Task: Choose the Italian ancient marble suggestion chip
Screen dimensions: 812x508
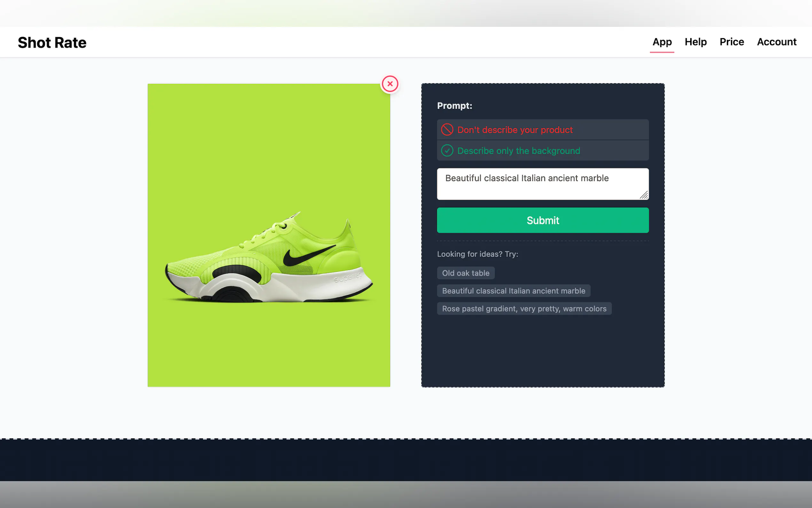Action: point(513,290)
